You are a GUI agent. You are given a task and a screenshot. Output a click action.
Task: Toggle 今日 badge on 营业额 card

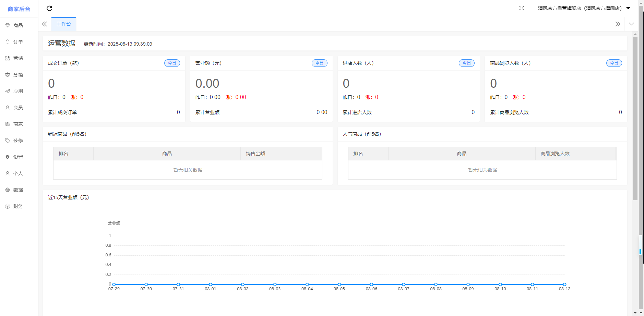[x=319, y=63]
